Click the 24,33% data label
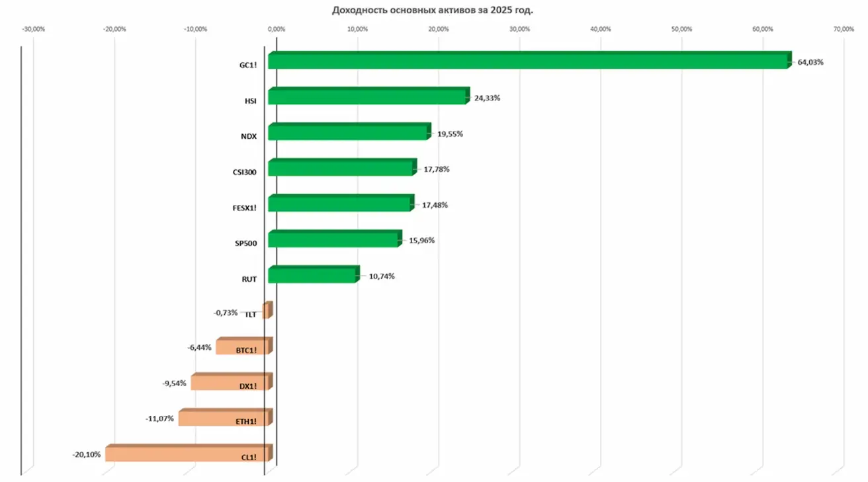The width and height of the screenshot is (868, 482). (x=487, y=98)
